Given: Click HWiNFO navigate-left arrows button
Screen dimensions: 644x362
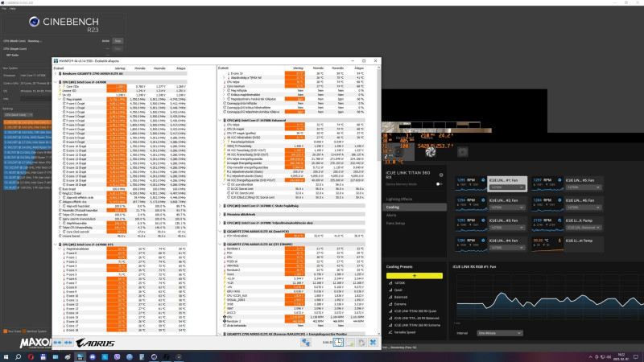Looking at the screenshot, I should coord(57,343).
